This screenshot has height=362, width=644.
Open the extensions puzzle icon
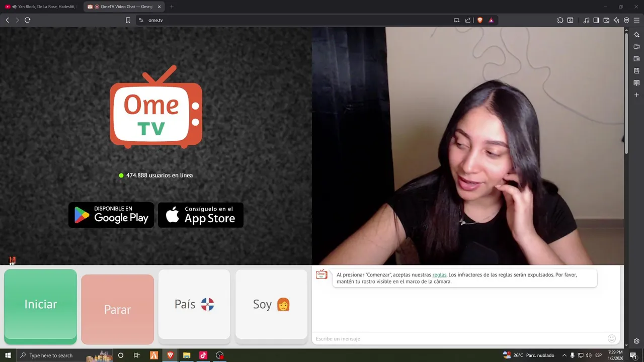click(x=560, y=20)
